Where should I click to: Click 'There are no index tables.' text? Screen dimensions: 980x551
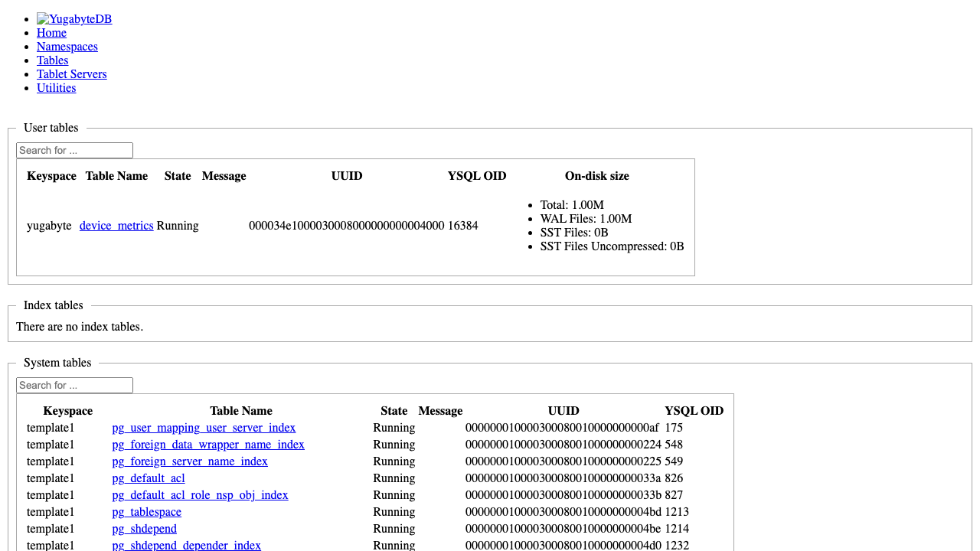tap(80, 327)
